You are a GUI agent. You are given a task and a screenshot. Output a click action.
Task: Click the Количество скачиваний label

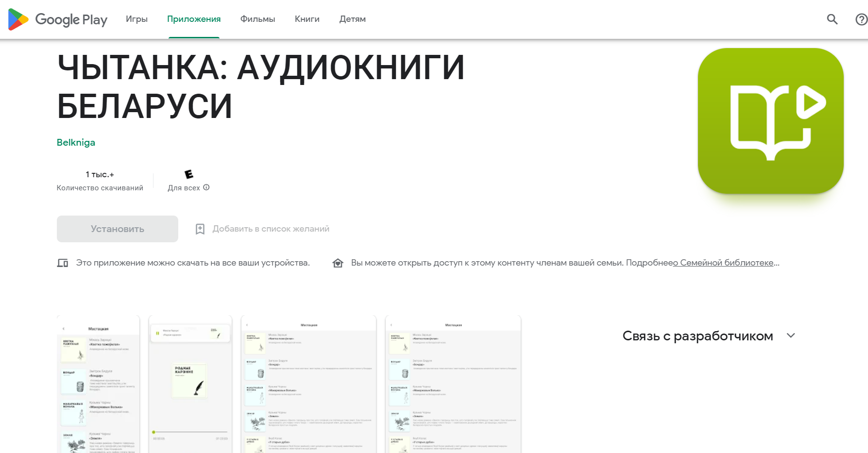click(x=100, y=188)
